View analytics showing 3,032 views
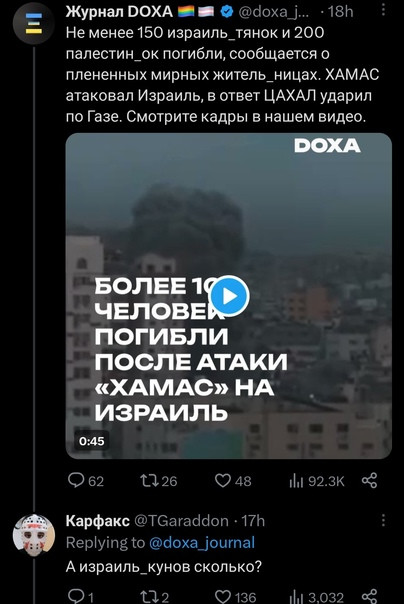 317,597
